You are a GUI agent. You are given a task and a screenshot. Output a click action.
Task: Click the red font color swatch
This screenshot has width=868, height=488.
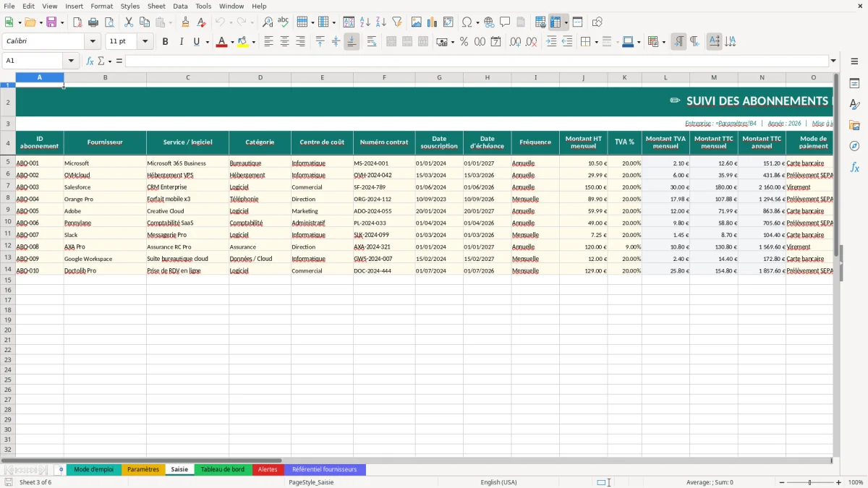click(x=221, y=42)
